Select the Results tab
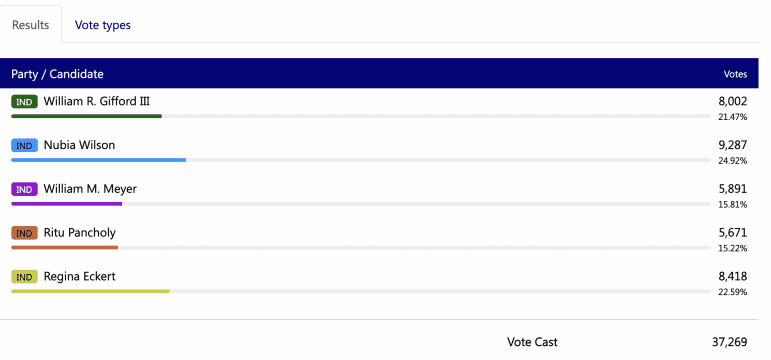 pos(30,25)
